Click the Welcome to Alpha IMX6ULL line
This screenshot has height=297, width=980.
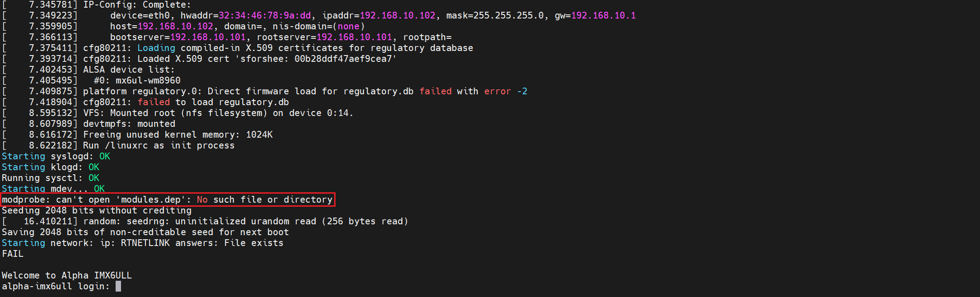pyautogui.click(x=67, y=275)
